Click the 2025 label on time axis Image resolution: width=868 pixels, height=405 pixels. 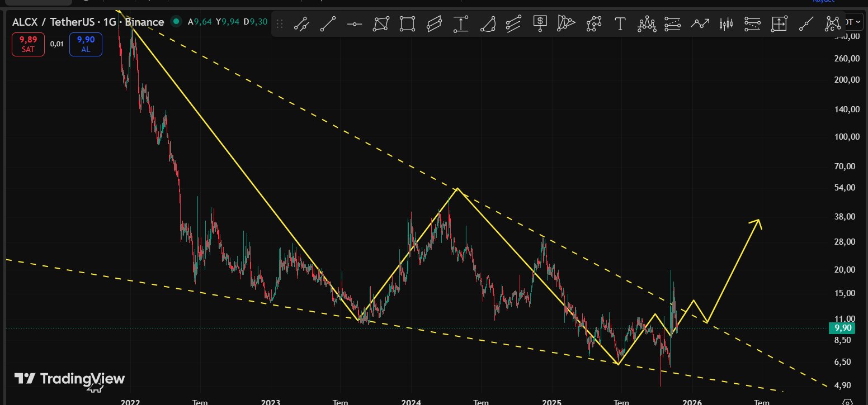552,402
